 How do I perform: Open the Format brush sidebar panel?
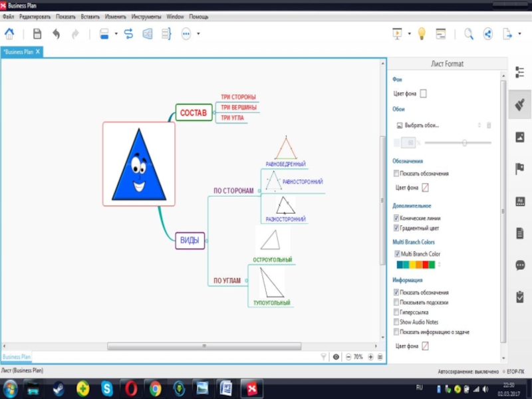coord(520,104)
